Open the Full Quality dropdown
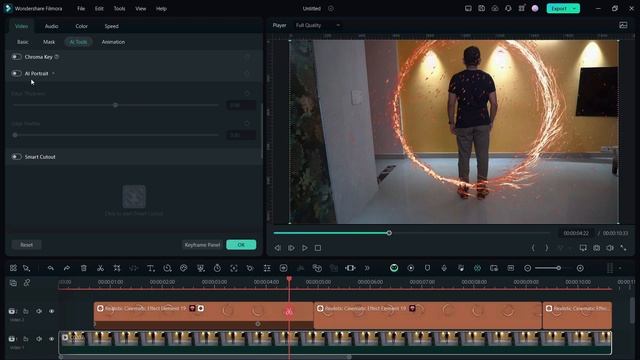 point(318,25)
